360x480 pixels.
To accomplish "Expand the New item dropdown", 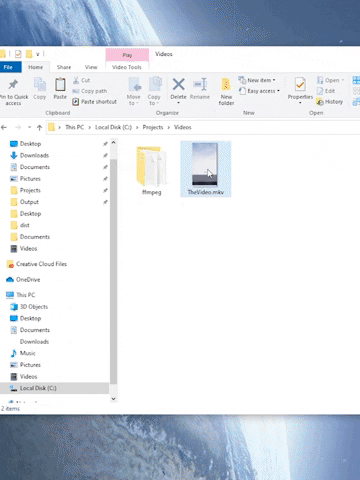I will (274, 80).
